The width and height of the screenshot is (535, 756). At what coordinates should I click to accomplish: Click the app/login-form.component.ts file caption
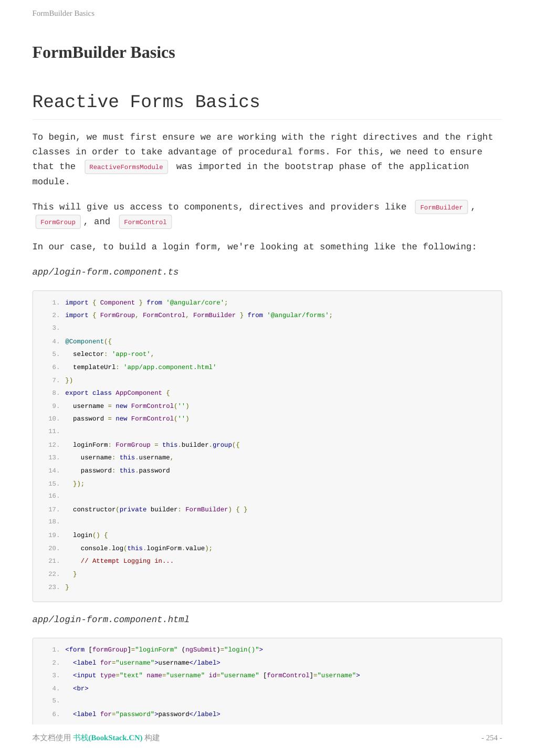(105, 272)
